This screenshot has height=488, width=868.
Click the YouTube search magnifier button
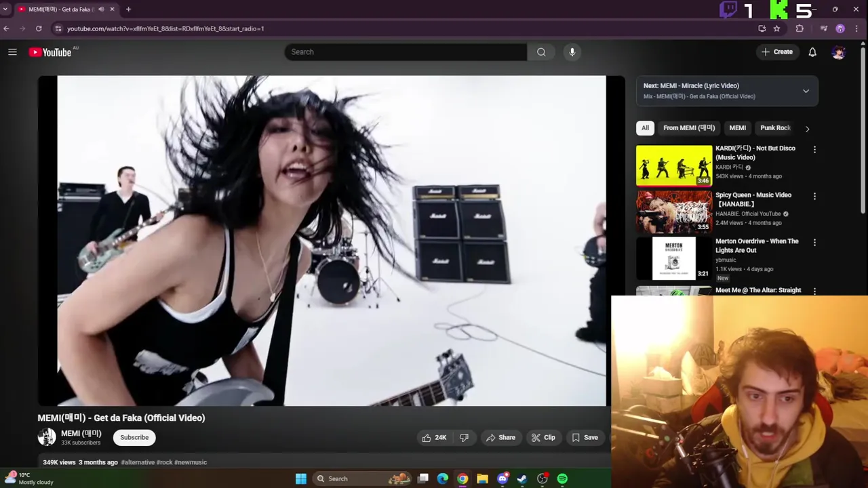pos(541,52)
